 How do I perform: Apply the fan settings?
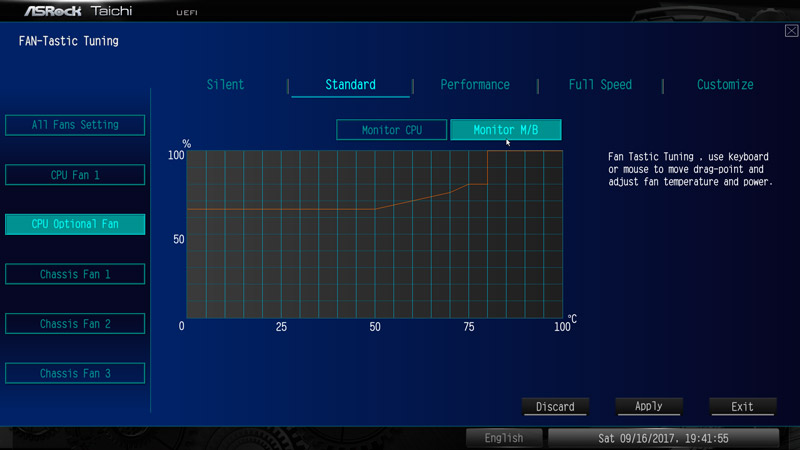point(649,407)
